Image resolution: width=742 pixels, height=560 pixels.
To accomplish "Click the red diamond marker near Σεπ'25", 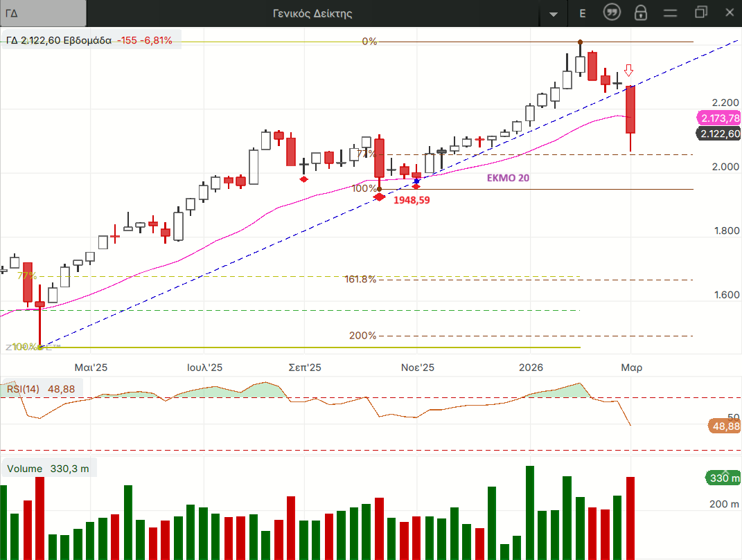I will (x=303, y=179).
